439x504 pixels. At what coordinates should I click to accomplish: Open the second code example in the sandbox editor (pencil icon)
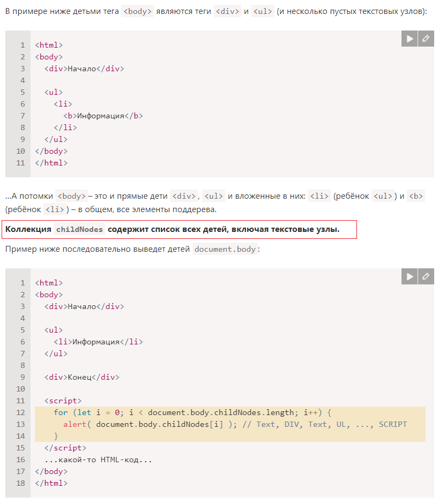426,276
